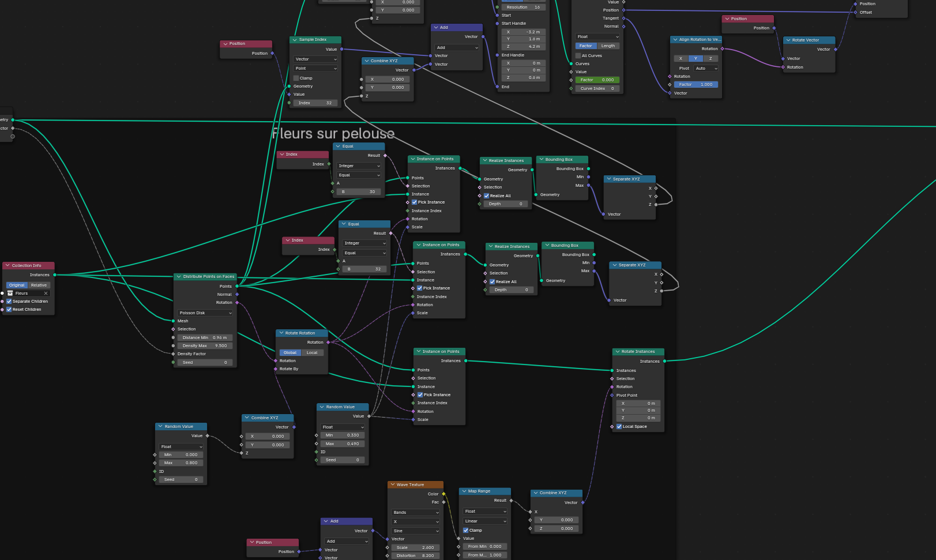Screen dimensions: 936x560
Task: Click Random Value Min 0.330 field
Action: click(x=343, y=435)
